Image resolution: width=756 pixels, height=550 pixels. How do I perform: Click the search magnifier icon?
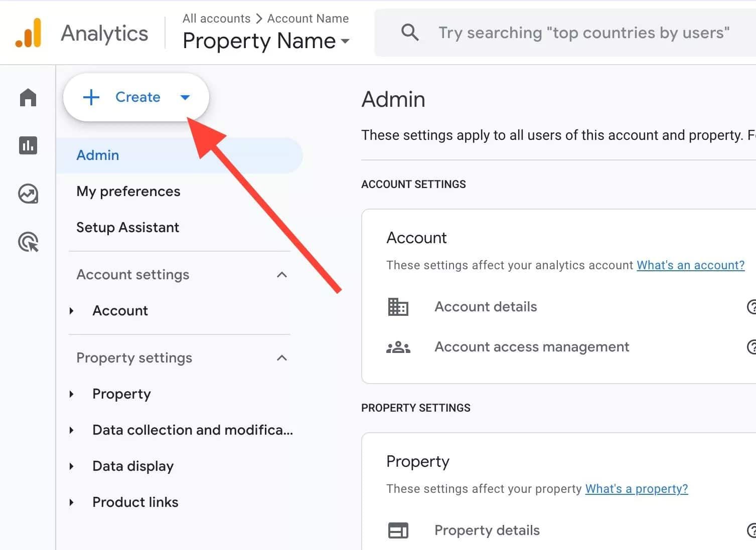click(410, 33)
